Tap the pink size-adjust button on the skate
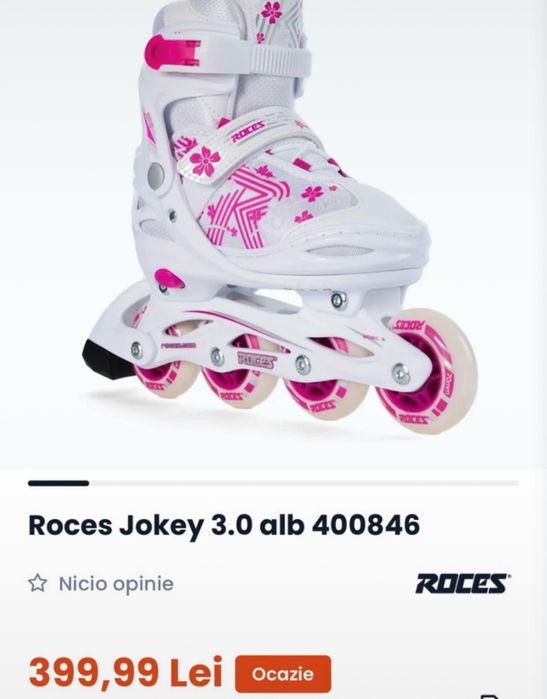 169,279
